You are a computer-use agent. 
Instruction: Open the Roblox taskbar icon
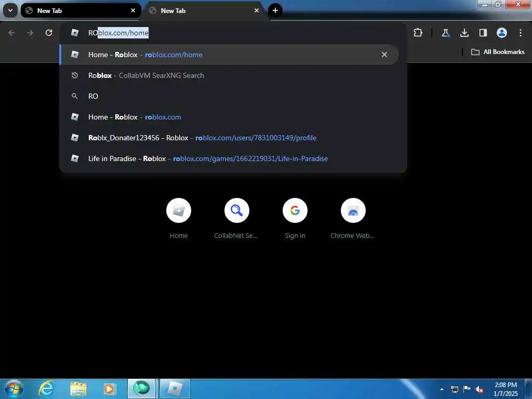[x=175, y=389]
